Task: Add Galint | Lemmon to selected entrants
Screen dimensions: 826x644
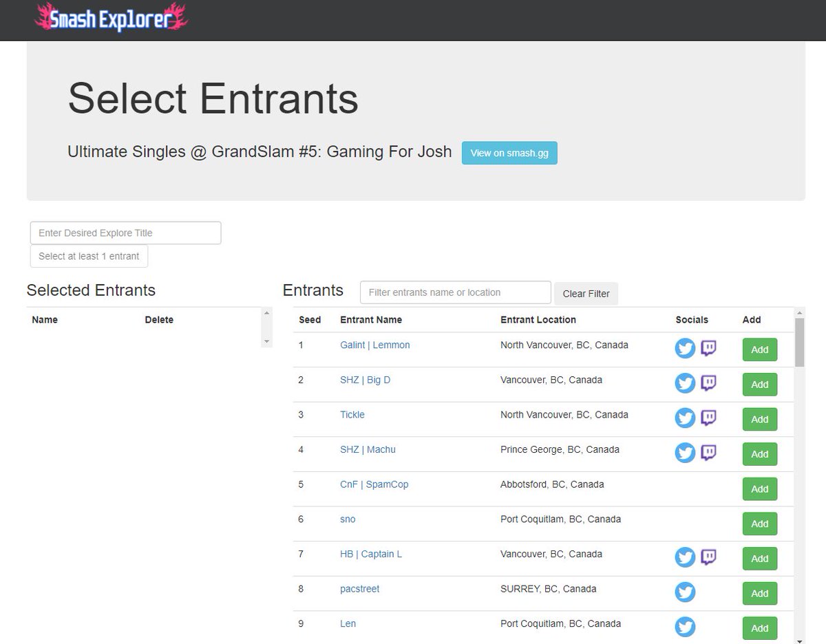Action: click(759, 350)
